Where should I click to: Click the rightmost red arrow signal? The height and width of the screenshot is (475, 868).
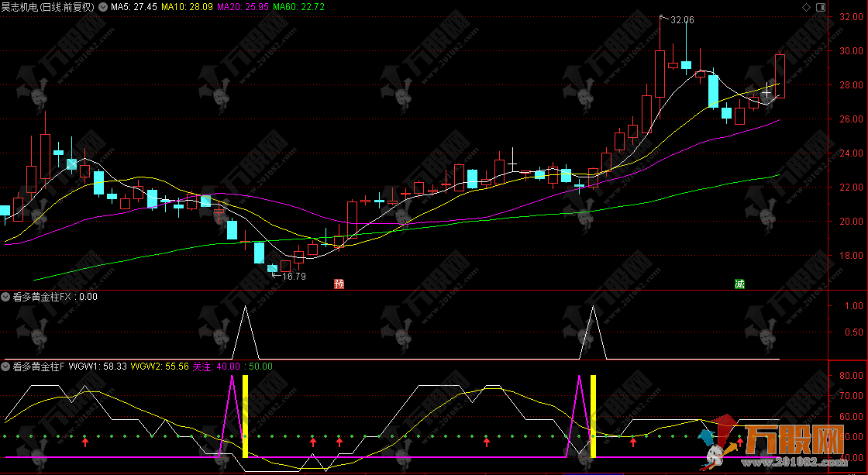pos(740,442)
